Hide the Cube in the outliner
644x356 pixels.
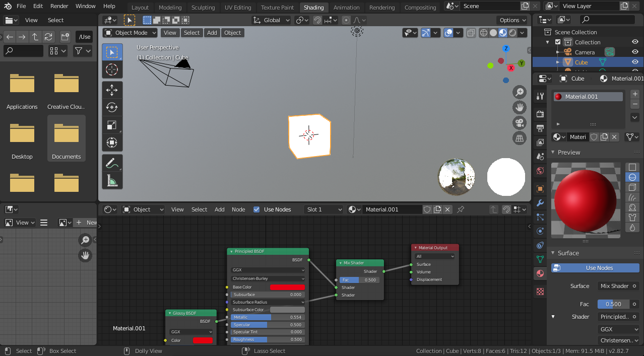click(635, 62)
